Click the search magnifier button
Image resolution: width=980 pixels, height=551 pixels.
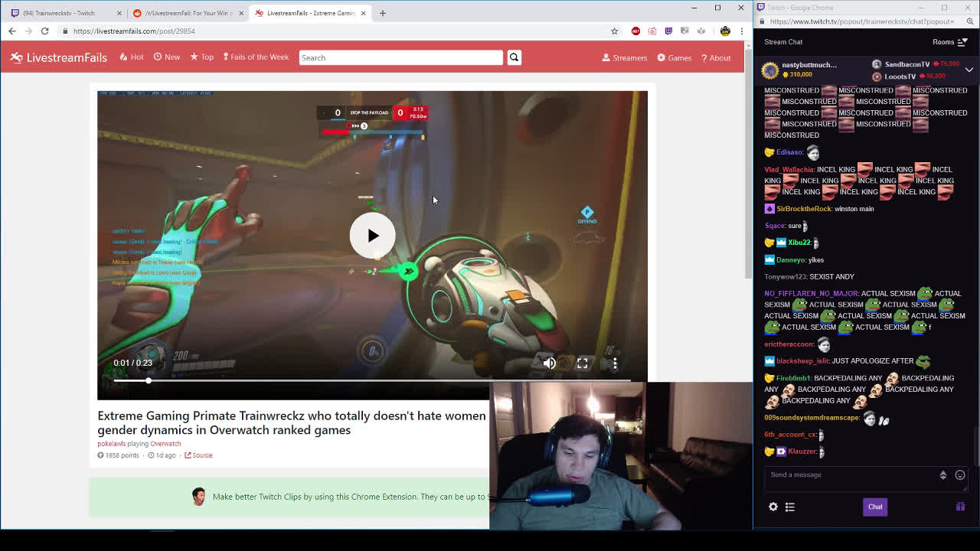coord(514,57)
